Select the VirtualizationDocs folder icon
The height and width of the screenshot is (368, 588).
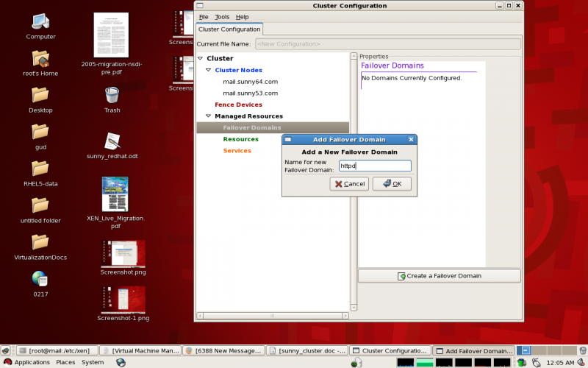click(40, 243)
